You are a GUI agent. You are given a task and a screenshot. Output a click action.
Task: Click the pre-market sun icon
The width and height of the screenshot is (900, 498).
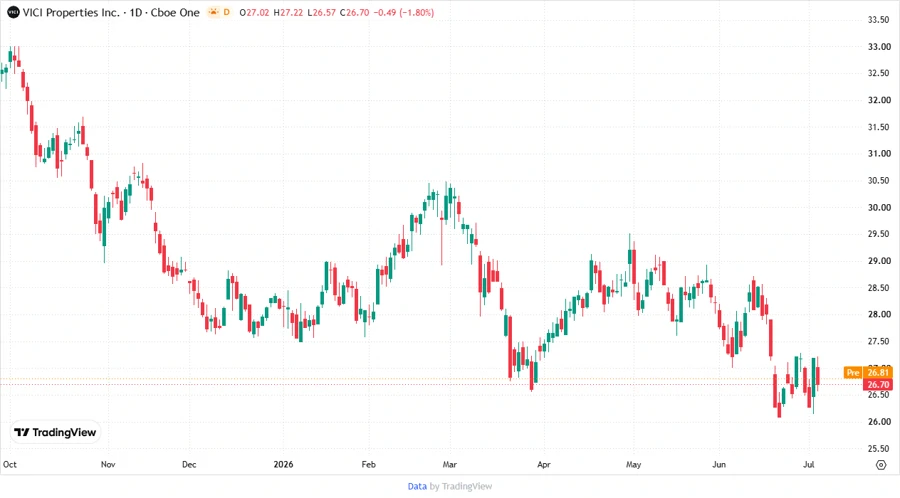[x=214, y=13]
